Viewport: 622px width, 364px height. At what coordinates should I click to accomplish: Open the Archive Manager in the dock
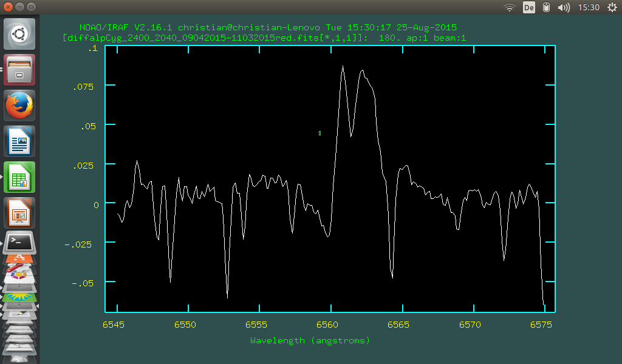coord(18,69)
